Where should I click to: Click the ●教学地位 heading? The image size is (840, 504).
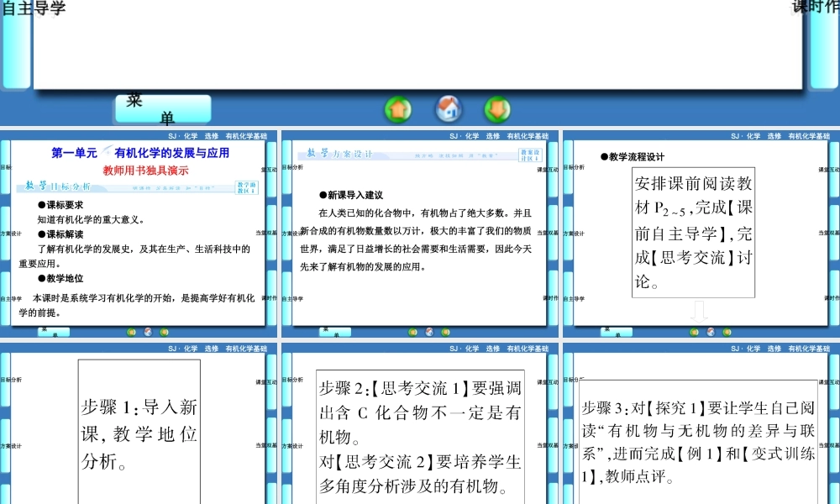(x=60, y=278)
